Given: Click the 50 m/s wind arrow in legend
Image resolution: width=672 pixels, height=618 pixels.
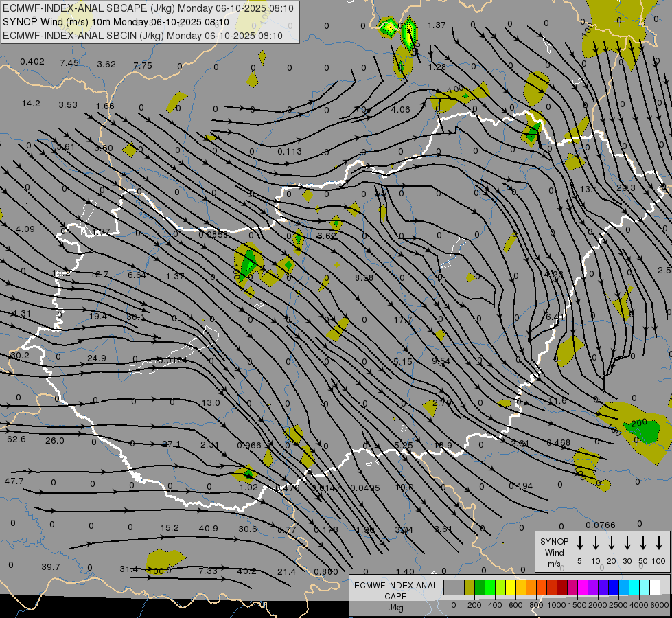Looking at the screenshot, I should click(643, 543).
